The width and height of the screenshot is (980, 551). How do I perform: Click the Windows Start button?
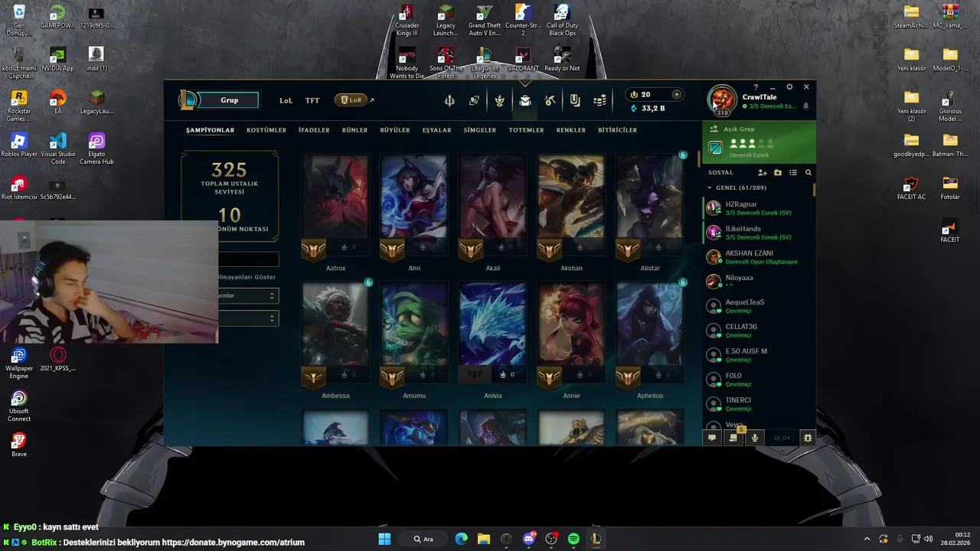click(x=384, y=539)
